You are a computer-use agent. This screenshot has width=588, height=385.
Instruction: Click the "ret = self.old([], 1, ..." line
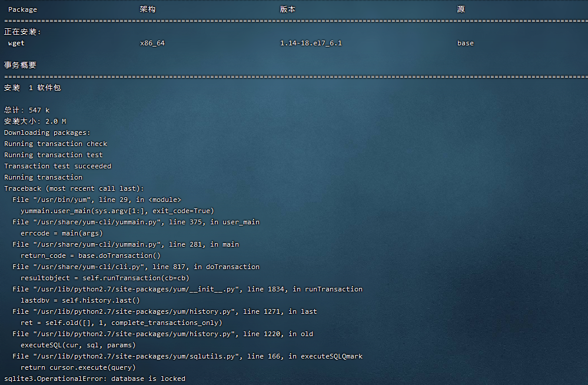click(121, 323)
